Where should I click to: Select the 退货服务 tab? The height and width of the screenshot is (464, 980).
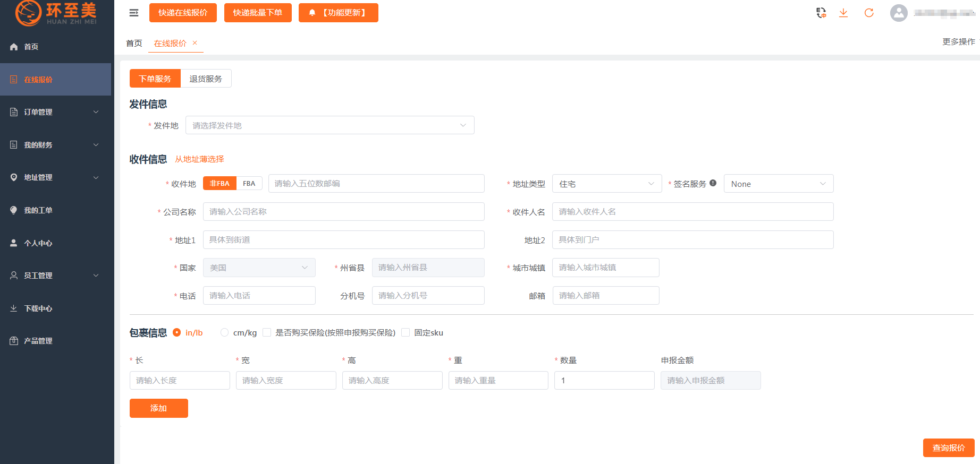pos(206,79)
